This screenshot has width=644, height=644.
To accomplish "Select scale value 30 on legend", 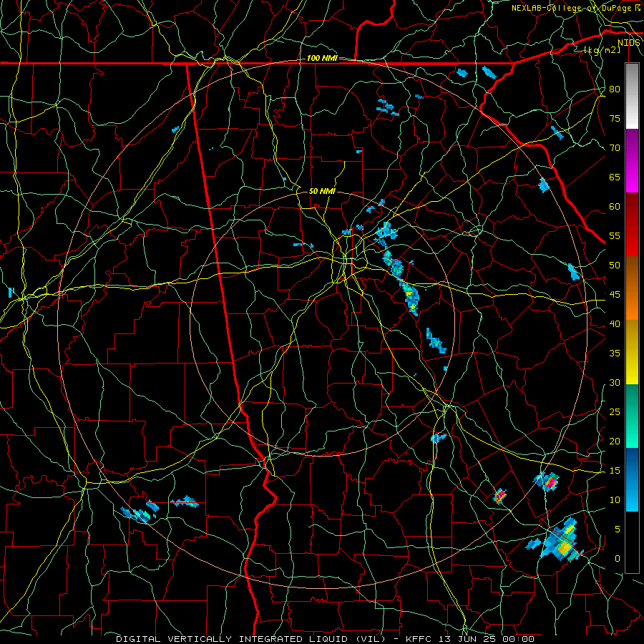I will pyautogui.click(x=615, y=382).
